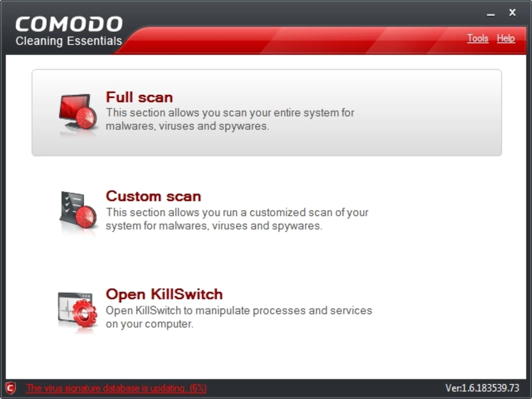Viewport: 532px width, 399px height.
Task: Click the Custom scan description text
Action: click(237, 219)
